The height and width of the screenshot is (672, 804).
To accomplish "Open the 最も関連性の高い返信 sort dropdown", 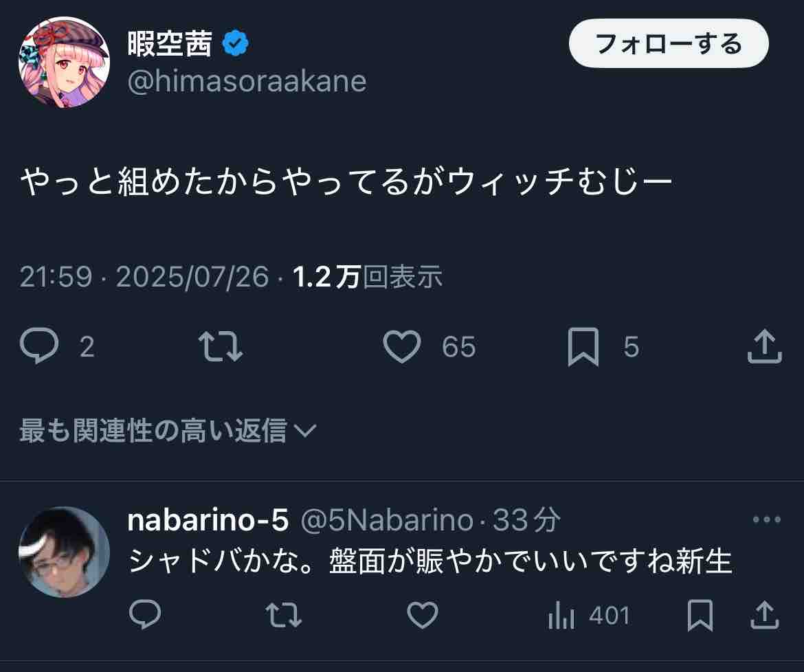I will point(168,431).
